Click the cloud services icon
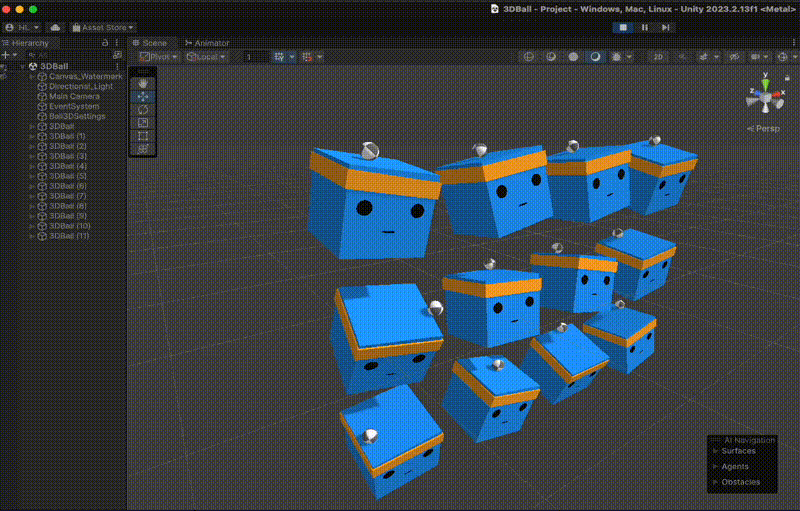The width and height of the screenshot is (800, 511). (54, 28)
